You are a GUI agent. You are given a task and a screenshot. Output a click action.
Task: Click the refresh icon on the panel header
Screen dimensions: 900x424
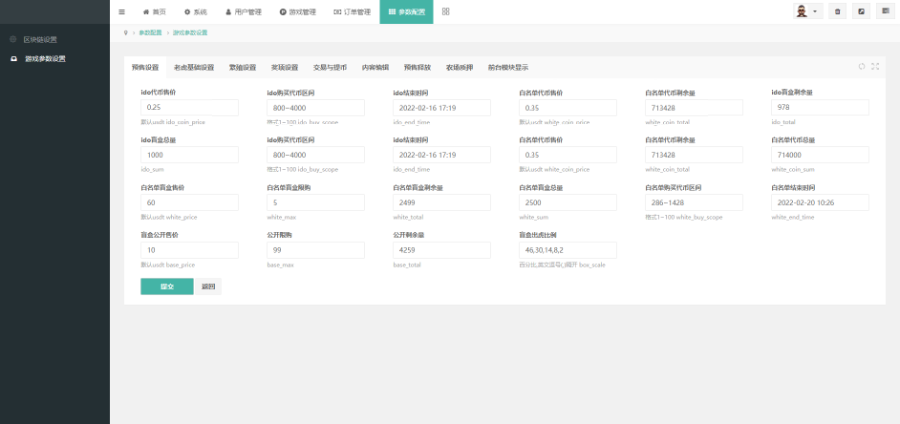[862, 67]
